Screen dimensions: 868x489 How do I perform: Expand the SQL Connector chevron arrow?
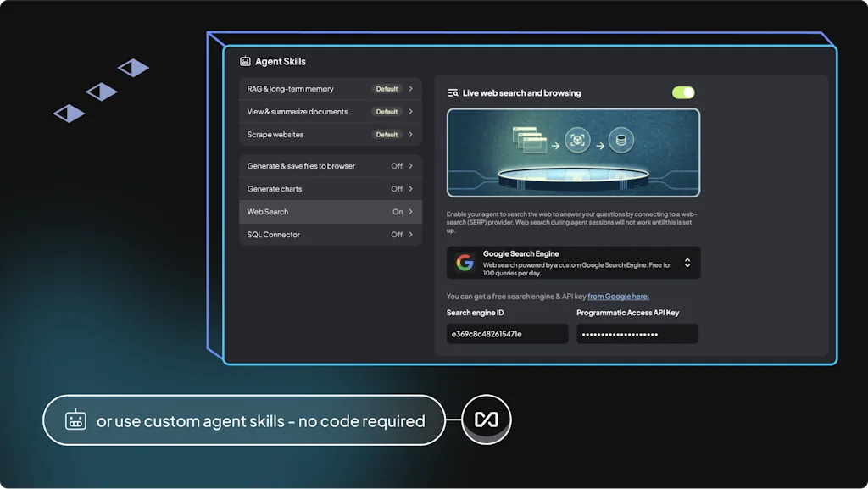click(x=410, y=235)
